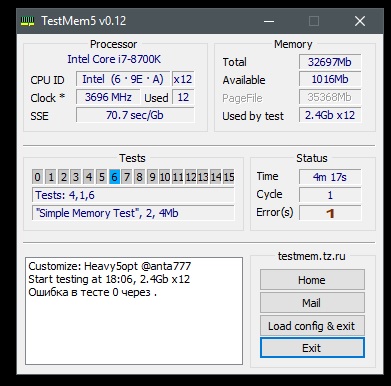Minimize the TestMem5 window
This screenshot has height=386, width=391.
tap(269, 22)
